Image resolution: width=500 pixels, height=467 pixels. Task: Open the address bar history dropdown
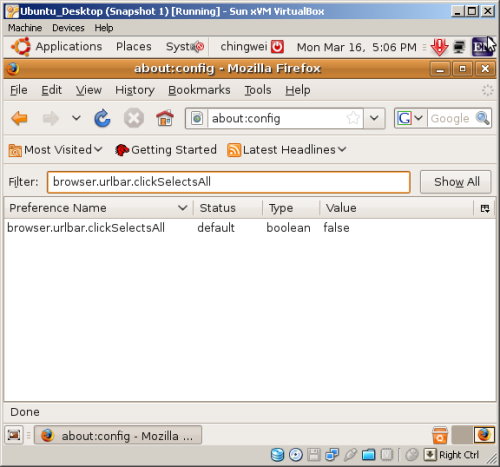(374, 118)
